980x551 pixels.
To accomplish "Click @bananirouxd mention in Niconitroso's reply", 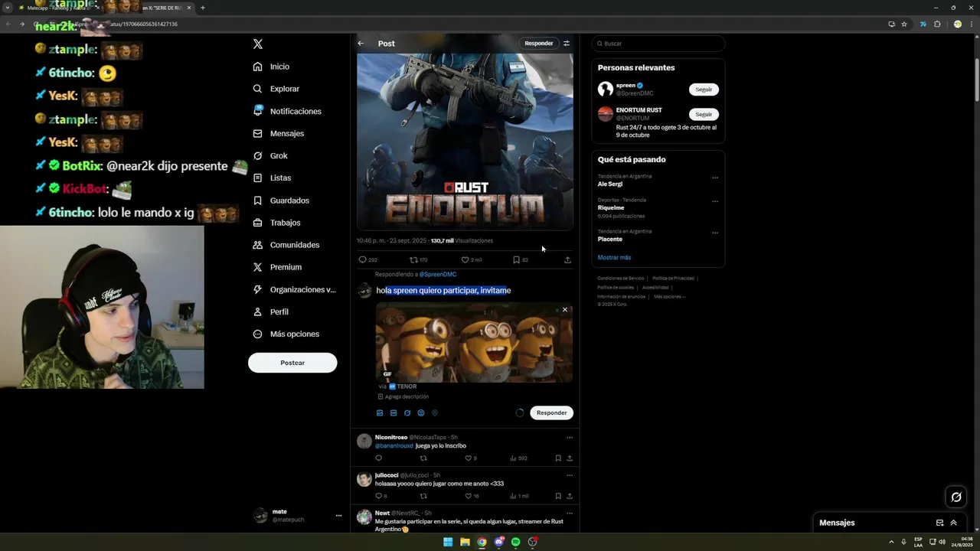I will [x=394, y=445].
